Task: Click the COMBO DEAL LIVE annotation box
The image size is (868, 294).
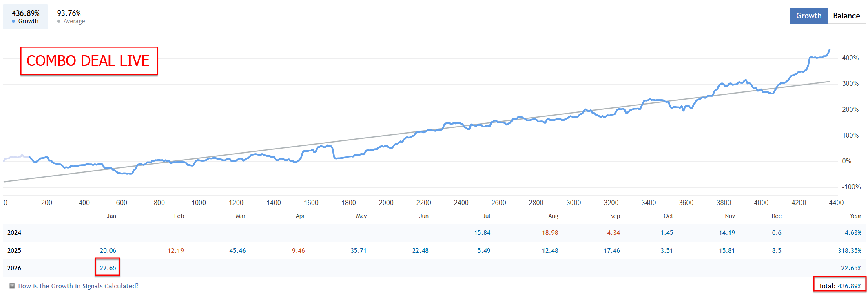Action: (89, 61)
